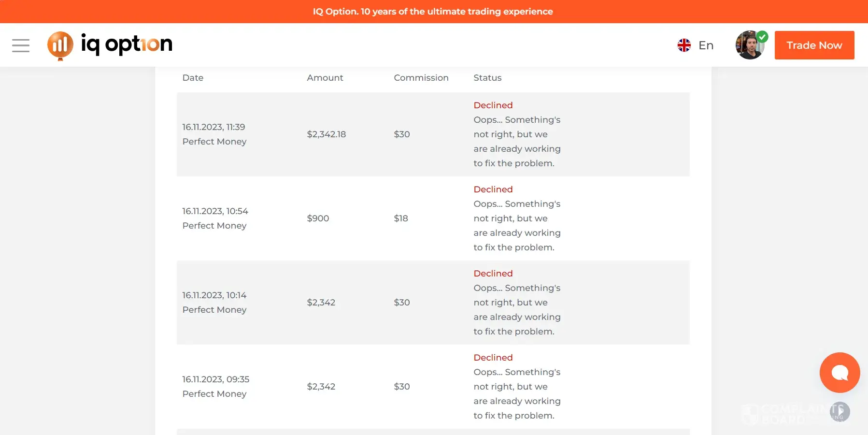Click the Status column header
The image size is (868, 435).
click(487, 78)
